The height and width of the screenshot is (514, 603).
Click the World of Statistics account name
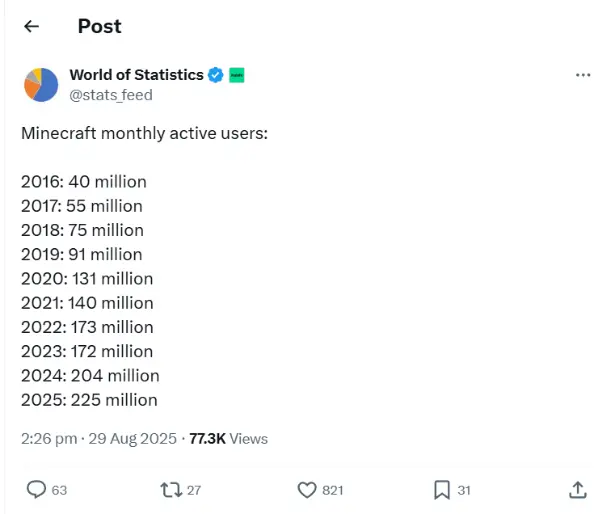[136, 75]
